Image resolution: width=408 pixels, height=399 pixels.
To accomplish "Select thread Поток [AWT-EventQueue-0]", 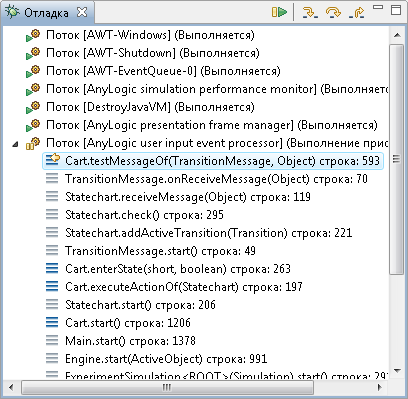I will click(x=163, y=71).
